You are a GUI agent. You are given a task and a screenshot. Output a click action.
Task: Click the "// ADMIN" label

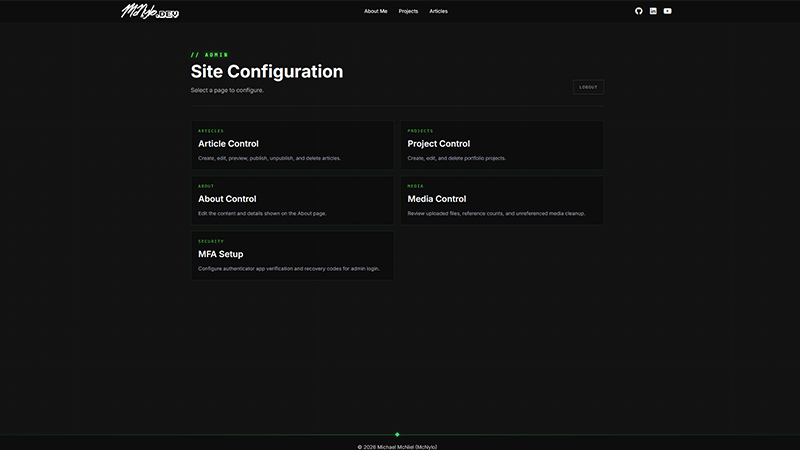(209, 55)
